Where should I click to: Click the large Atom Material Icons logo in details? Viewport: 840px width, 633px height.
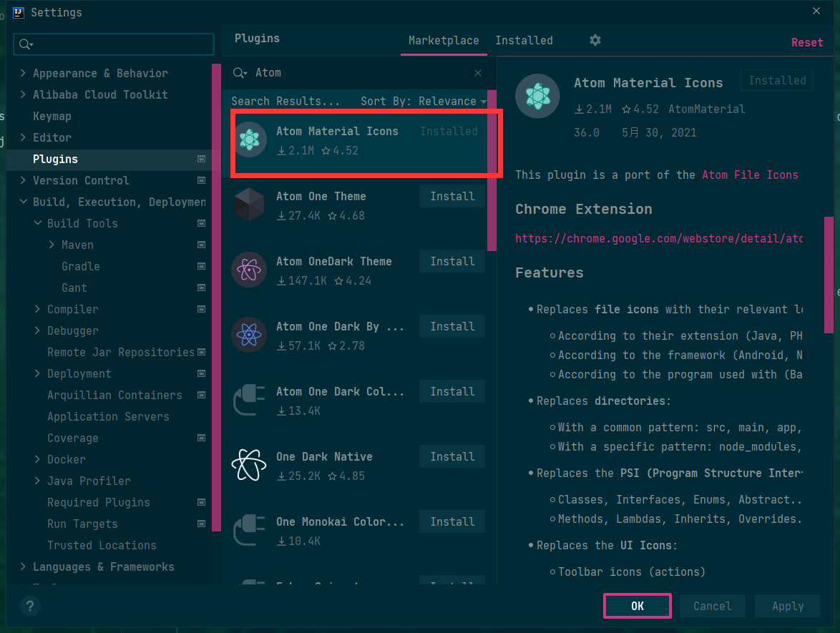click(x=537, y=97)
